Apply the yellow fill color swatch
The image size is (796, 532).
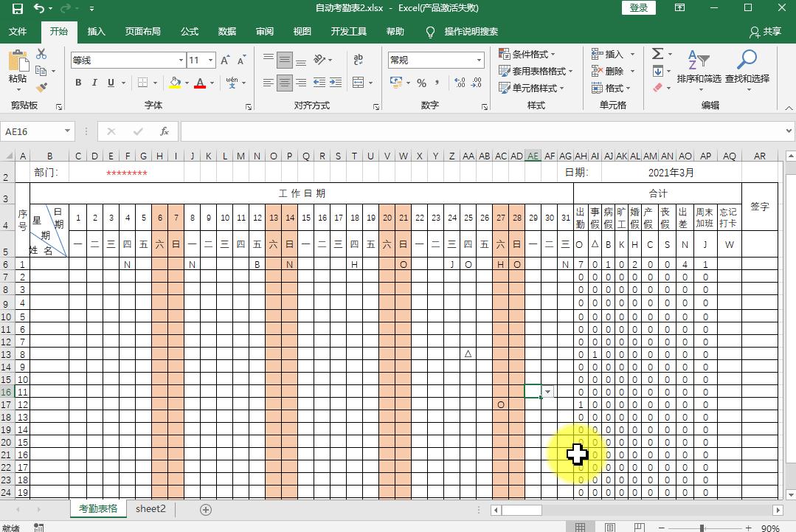tap(174, 83)
